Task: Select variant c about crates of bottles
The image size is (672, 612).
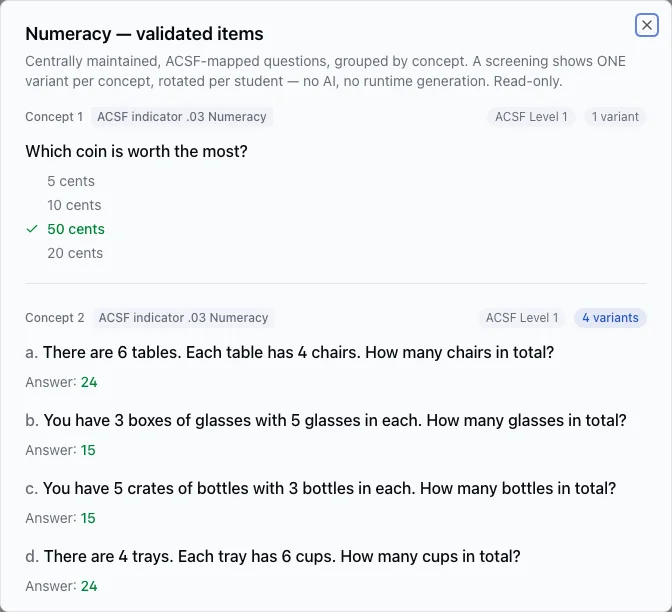Action: [x=321, y=489]
